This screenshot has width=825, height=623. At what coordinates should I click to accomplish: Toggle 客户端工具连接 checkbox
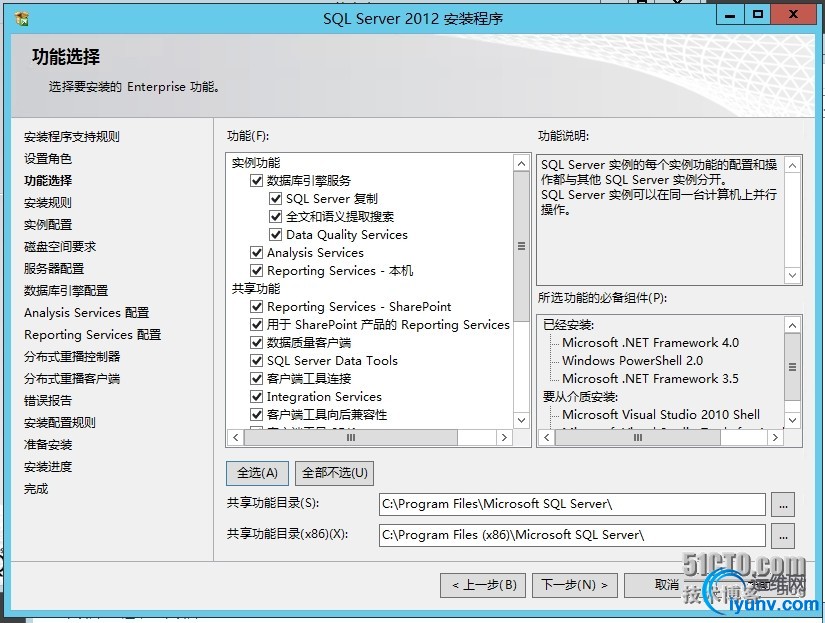[x=256, y=378]
